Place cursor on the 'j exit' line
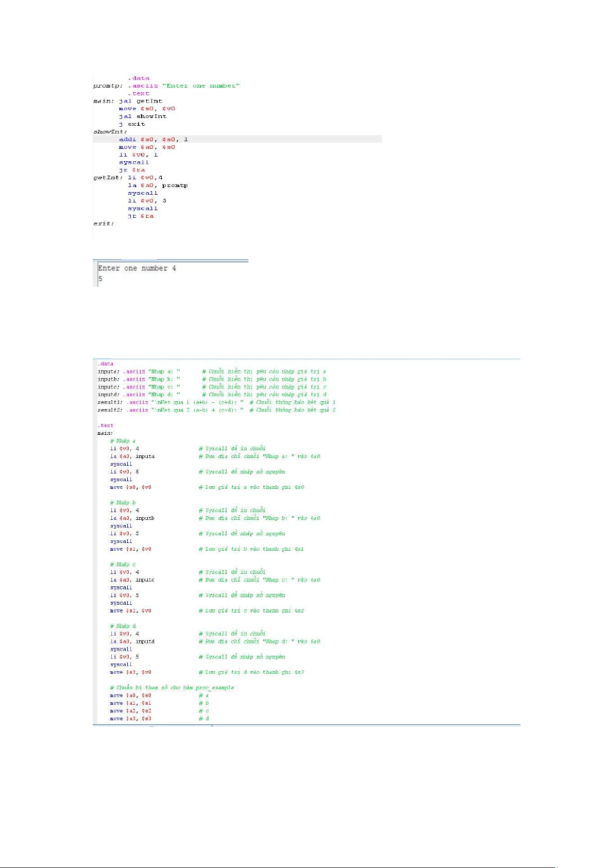The width and height of the screenshot is (614, 868). (132, 124)
